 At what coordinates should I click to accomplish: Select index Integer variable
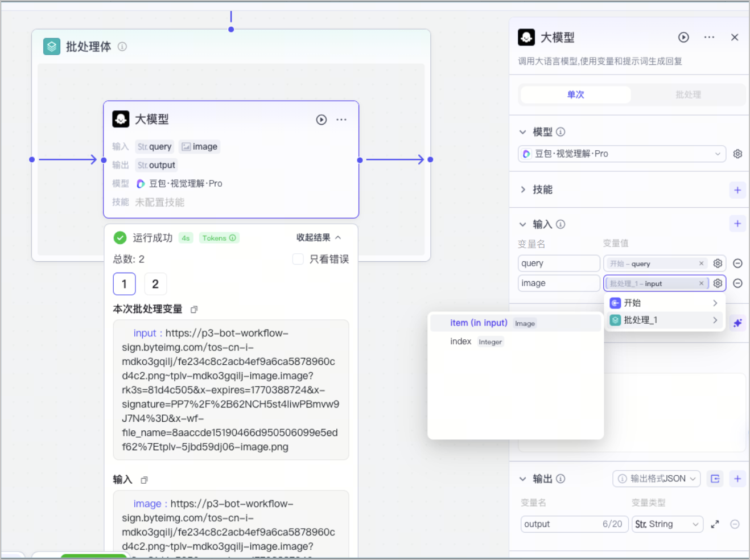(516, 341)
